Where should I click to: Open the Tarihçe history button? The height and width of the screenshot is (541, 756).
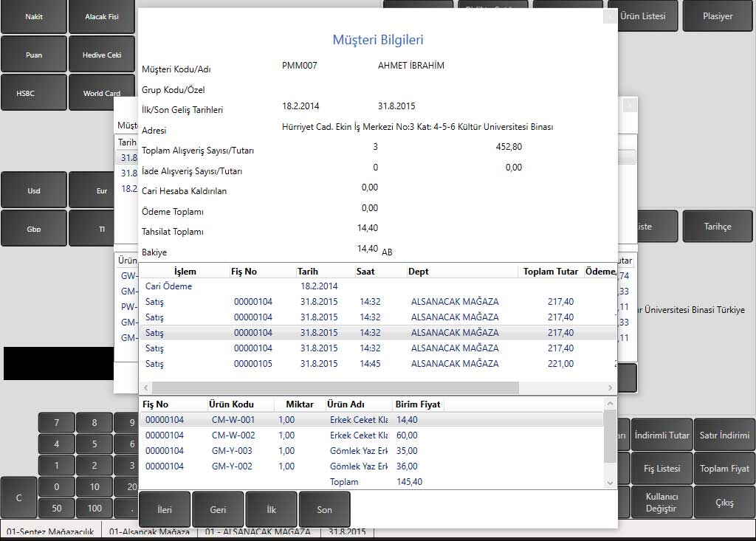point(718,226)
